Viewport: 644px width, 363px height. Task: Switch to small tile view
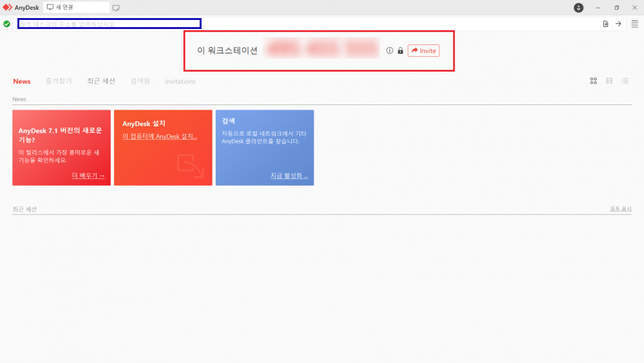(x=609, y=81)
